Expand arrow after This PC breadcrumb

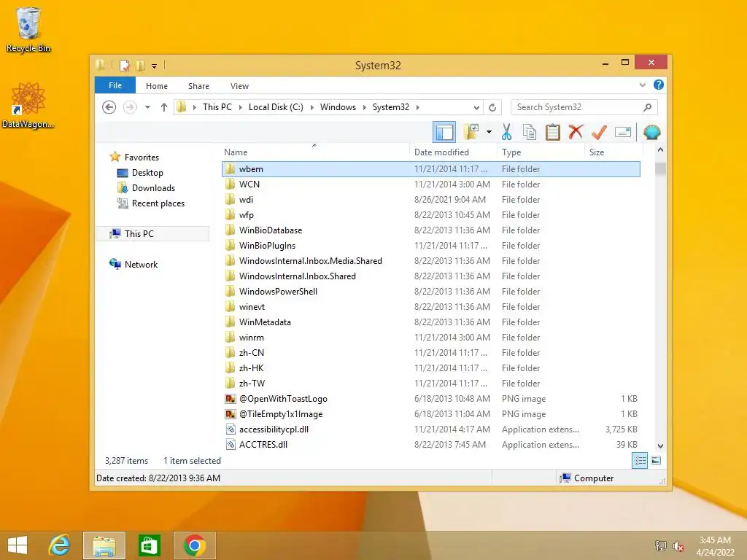click(x=241, y=107)
